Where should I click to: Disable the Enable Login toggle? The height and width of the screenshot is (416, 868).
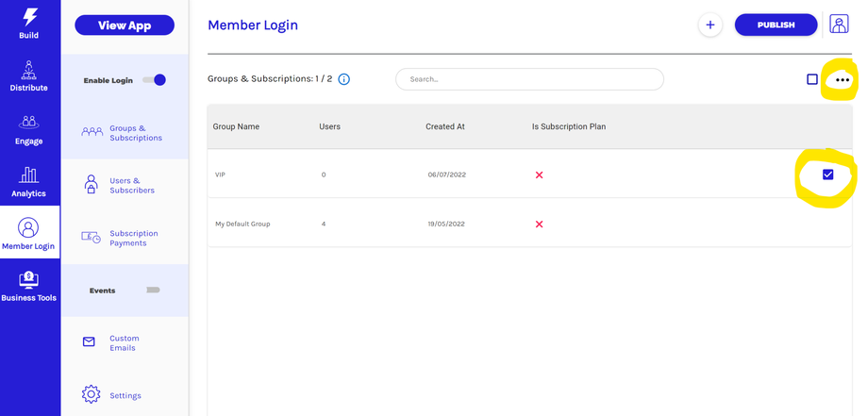pos(155,80)
